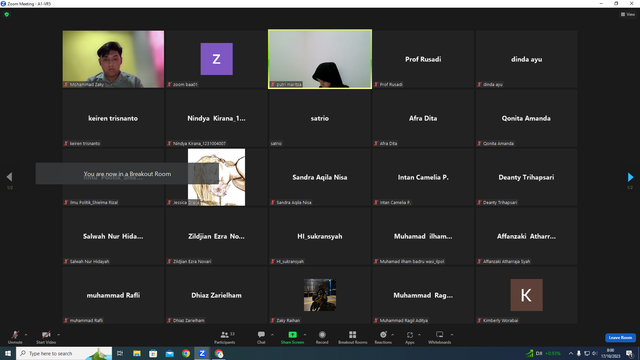Select the Dhiaz Zarielham participant tile
The image size is (640, 360).
[216, 295]
